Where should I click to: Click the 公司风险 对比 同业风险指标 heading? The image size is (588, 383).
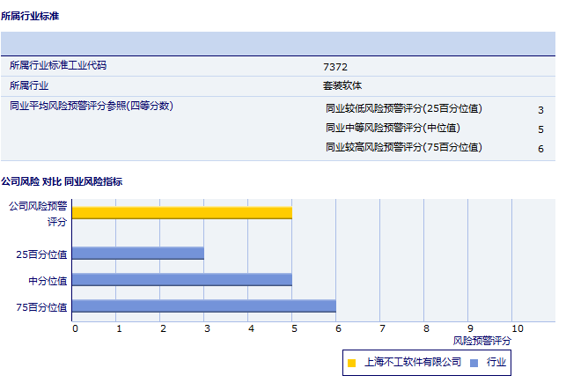(x=62, y=181)
